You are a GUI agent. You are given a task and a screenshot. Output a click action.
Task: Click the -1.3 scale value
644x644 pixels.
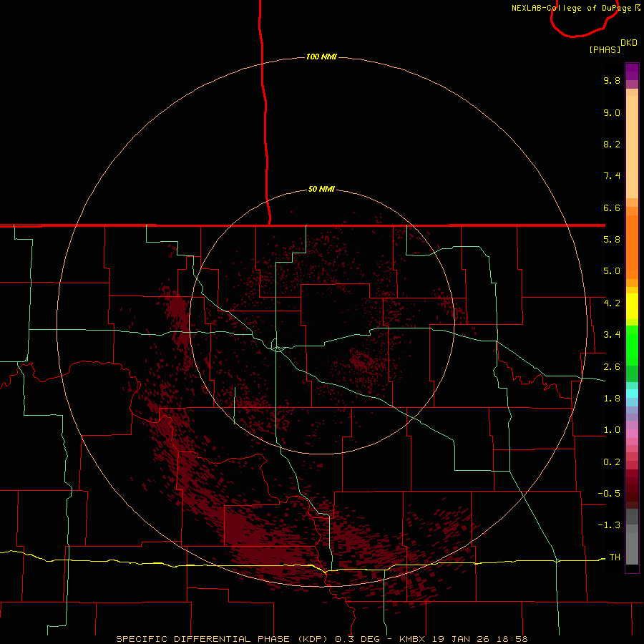[609, 525]
